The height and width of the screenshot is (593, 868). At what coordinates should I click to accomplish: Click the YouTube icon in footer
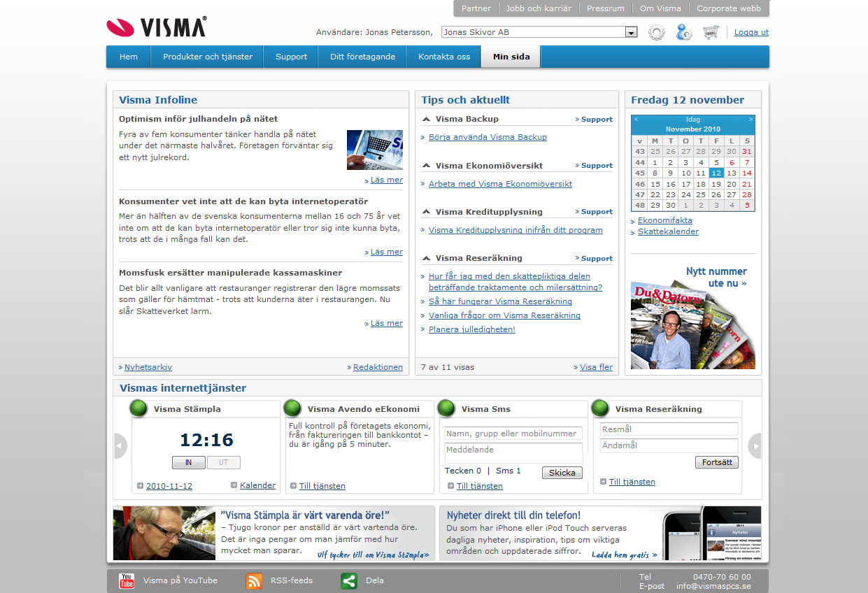pyautogui.click(x=127, y=580)
